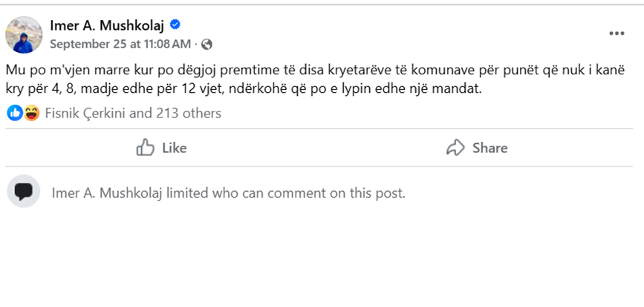644x307 pixels.
Task: Click the dark comment bubble icon
Action: click(24, 192)
